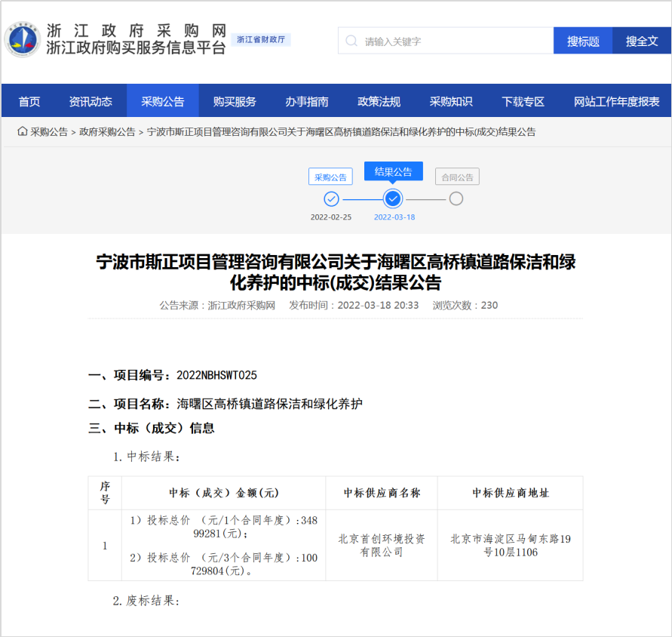Click the home icon in breadcrumb

23,131
